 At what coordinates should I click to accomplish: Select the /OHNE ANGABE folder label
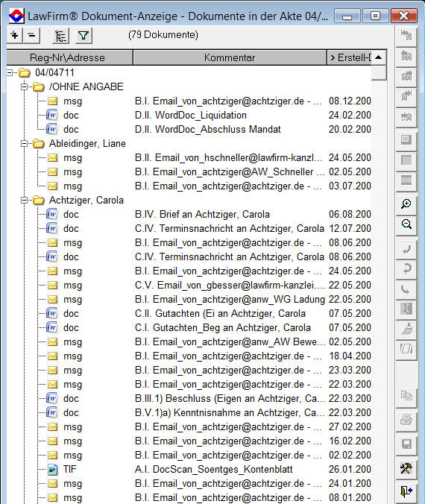[x=86, y=86]
